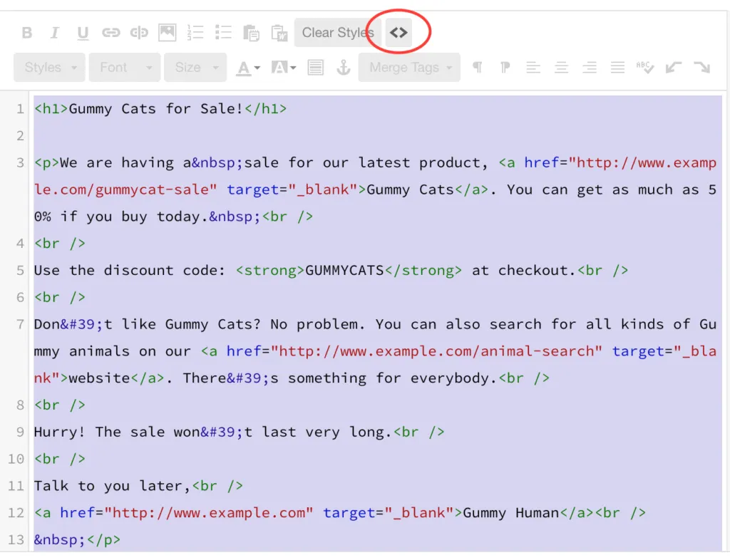This screenshot has width=730, height=560.
Task: Click the Unlink icon
Action: tap(139, 32)
